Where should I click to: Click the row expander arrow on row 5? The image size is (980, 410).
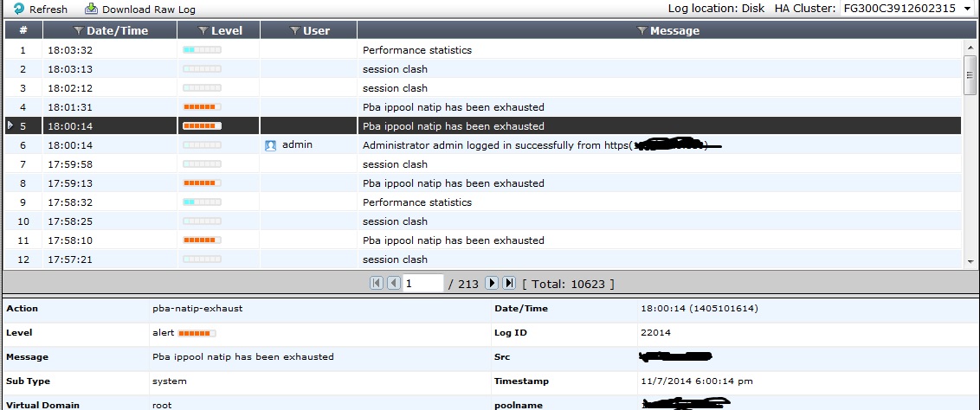pos(10,126)
